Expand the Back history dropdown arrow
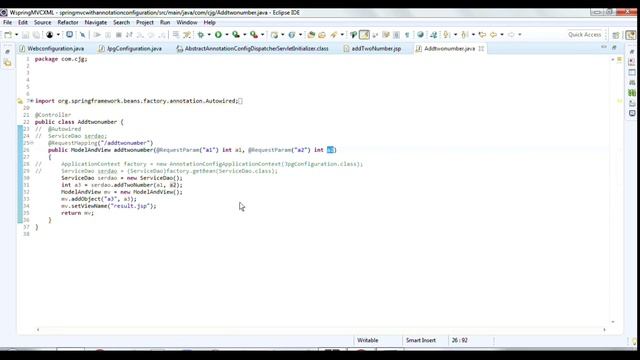Viewport: 640px width, 360px height. coord(502,35)
